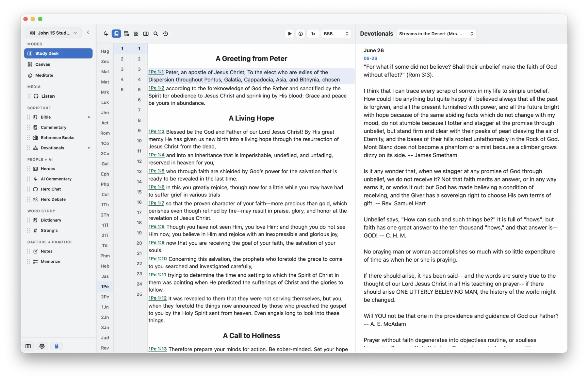
Task: Jump to verse 25 in verse column
Action: point(139,294)
